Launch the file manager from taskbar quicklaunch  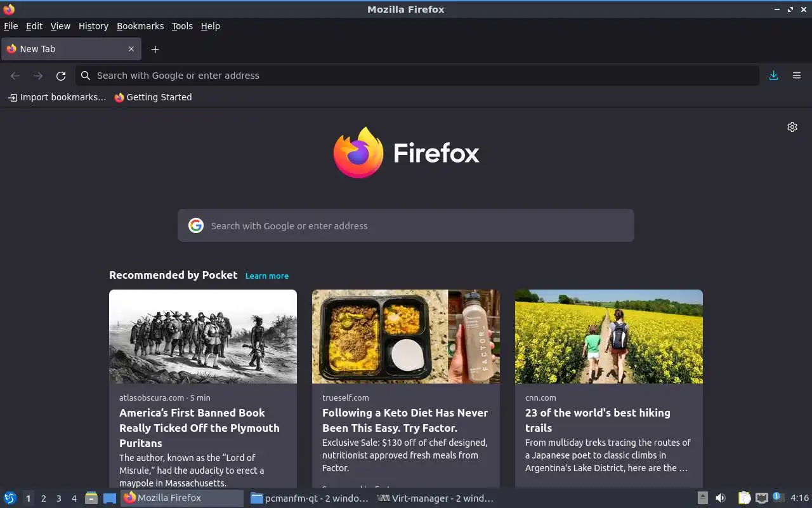pos(91,498)
